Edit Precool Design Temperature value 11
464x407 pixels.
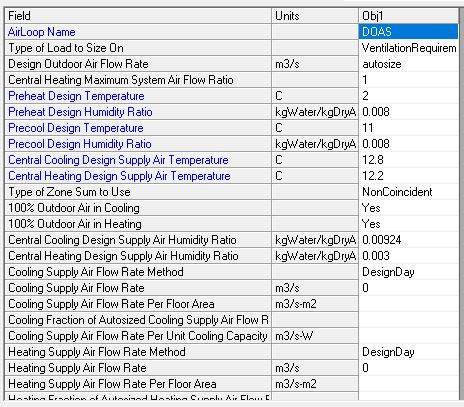[x=408, y=128]
